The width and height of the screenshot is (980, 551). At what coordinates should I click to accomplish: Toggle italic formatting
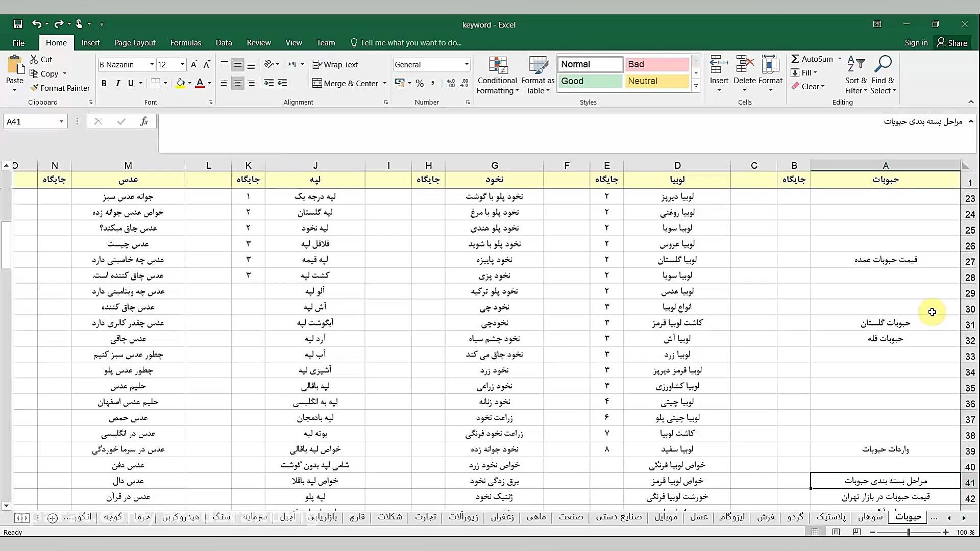coord(118,83)
